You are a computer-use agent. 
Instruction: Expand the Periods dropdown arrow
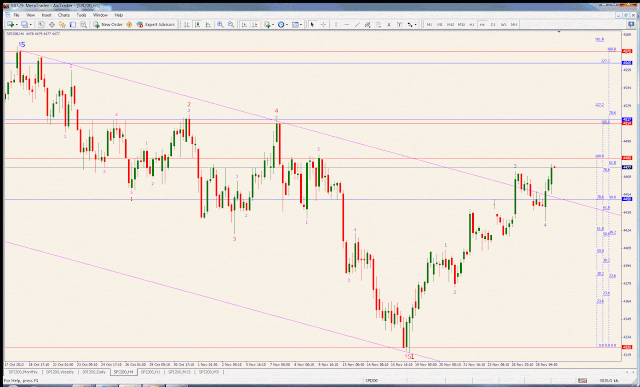[287, 24]
